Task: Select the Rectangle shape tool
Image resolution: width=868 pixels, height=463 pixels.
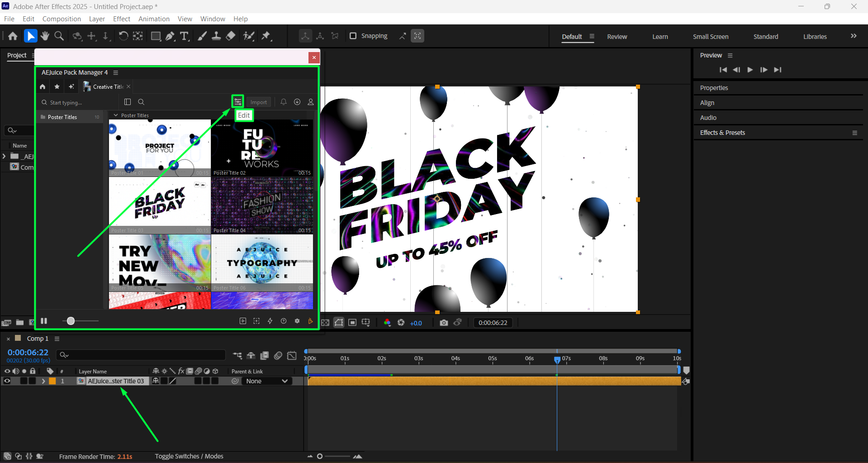Action: [156, 36]
